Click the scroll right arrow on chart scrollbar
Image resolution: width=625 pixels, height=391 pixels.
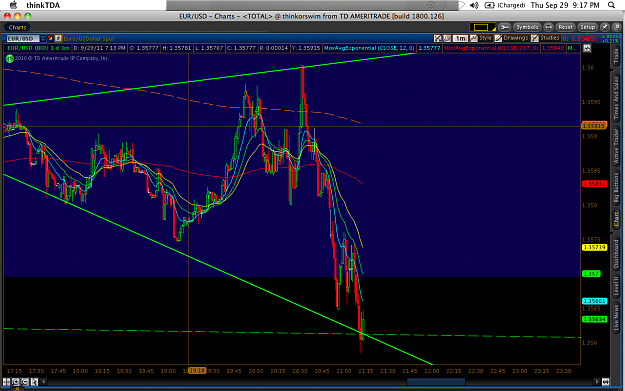pos(597,382)
